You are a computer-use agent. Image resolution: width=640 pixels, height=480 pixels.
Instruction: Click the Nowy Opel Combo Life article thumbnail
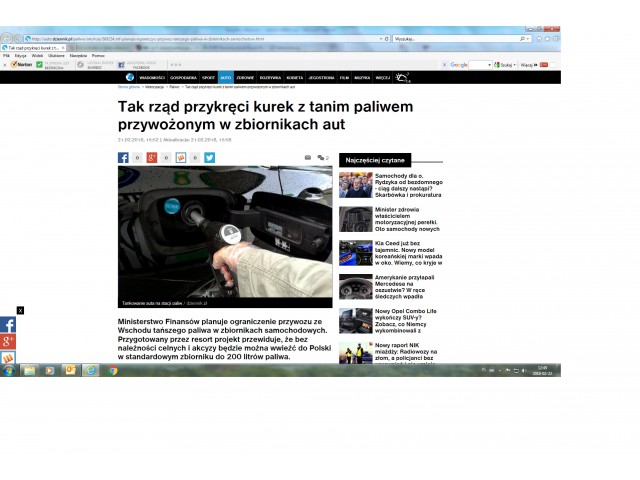[x=355, y=320]
